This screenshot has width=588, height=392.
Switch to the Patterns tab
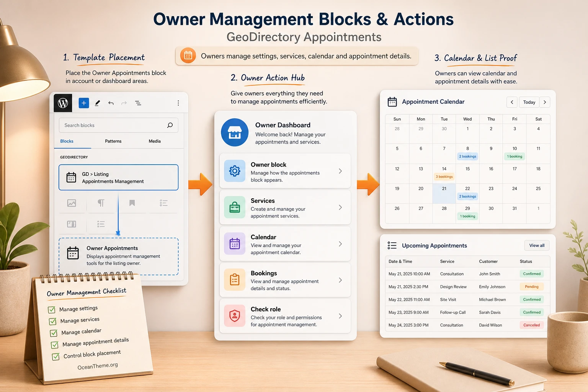point(113,141)
